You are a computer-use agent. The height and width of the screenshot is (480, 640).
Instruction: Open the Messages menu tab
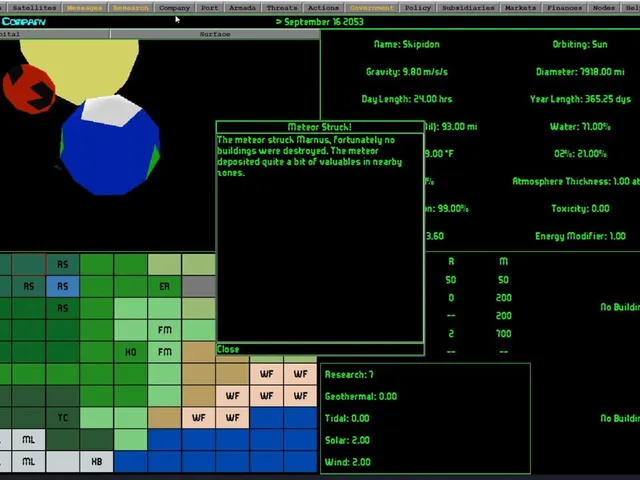(x=84, y=8)
